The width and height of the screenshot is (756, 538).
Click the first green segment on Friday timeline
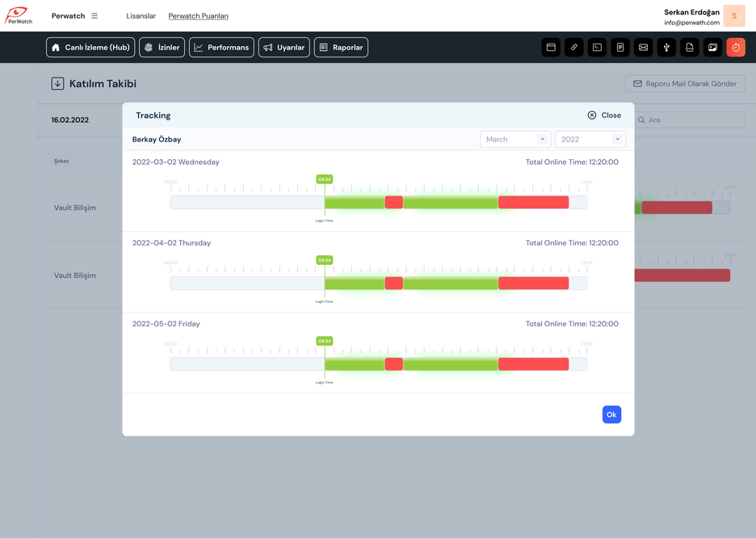click(x=355, y=364)
